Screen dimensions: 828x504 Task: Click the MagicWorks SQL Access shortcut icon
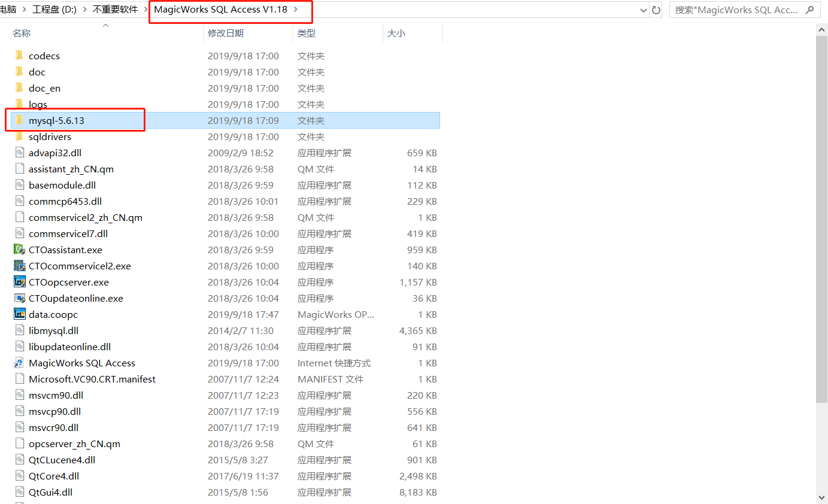click(x=19, y=363)
